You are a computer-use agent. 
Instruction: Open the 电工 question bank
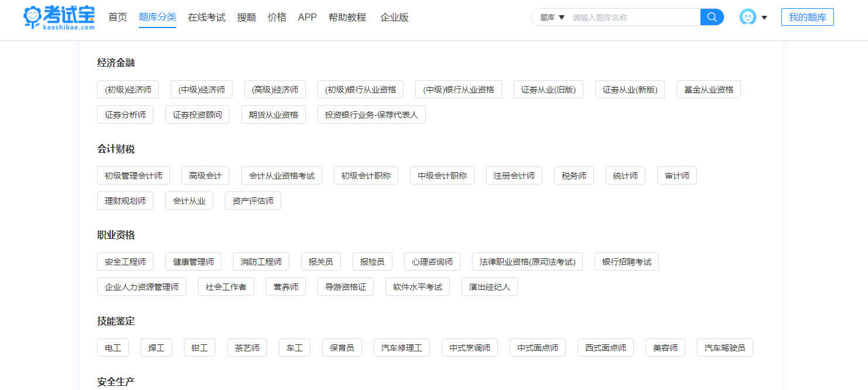[112, 347]
